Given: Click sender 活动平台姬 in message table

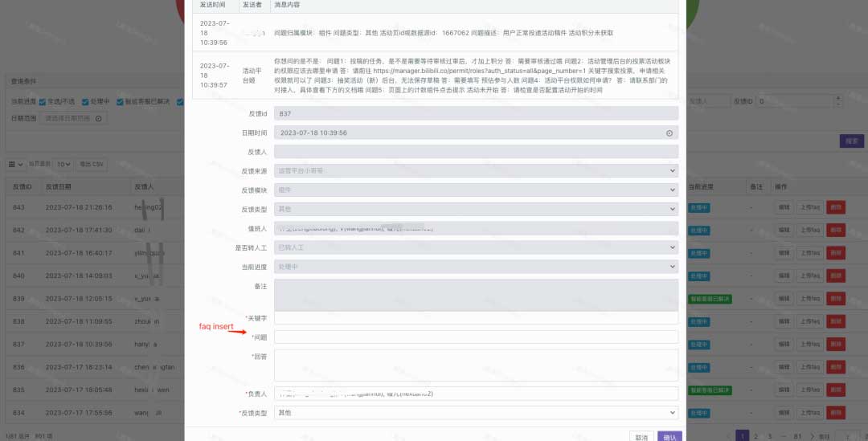Looking at the screenshot, I should [252, 76].
